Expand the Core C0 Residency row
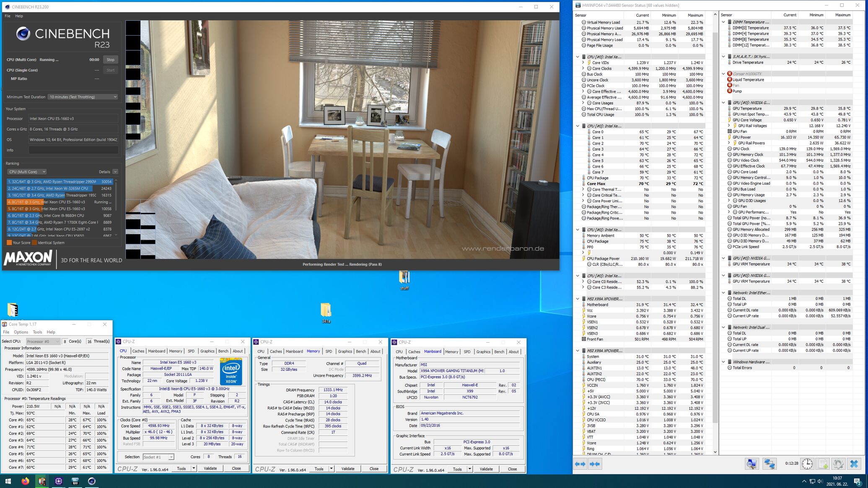Image resolution: width=868 pixels, height=488 pixels. [583, 281]
